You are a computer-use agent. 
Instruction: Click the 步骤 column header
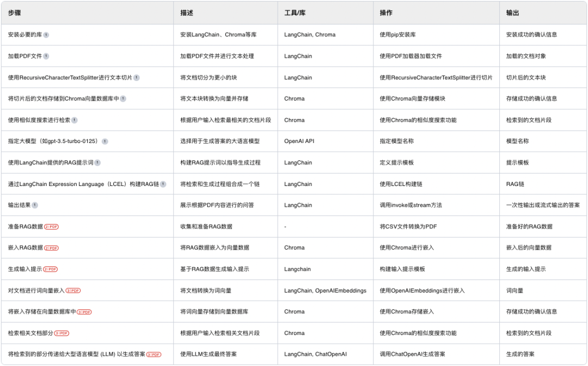(x=15, y=13)
